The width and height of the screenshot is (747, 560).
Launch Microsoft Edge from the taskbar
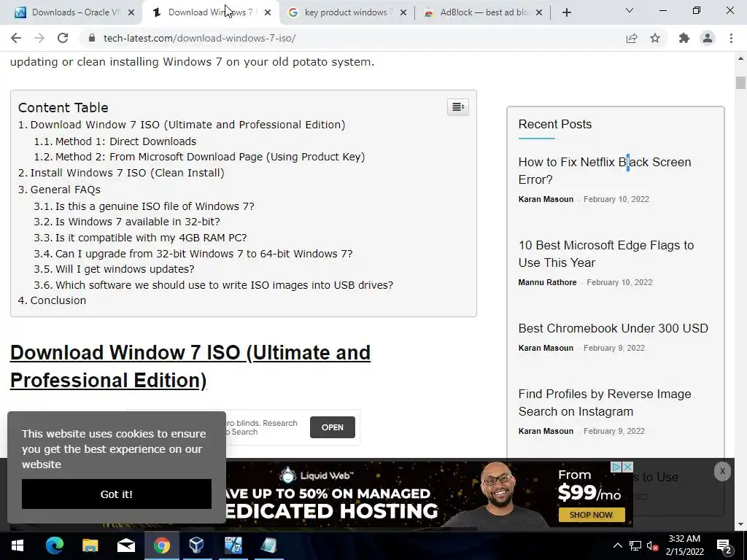pos(54,545)
